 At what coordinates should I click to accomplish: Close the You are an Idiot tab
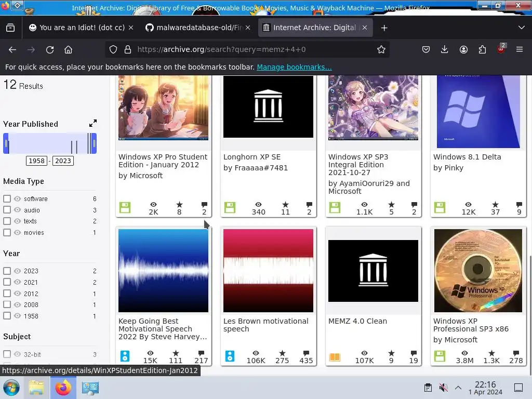point(131,28)
